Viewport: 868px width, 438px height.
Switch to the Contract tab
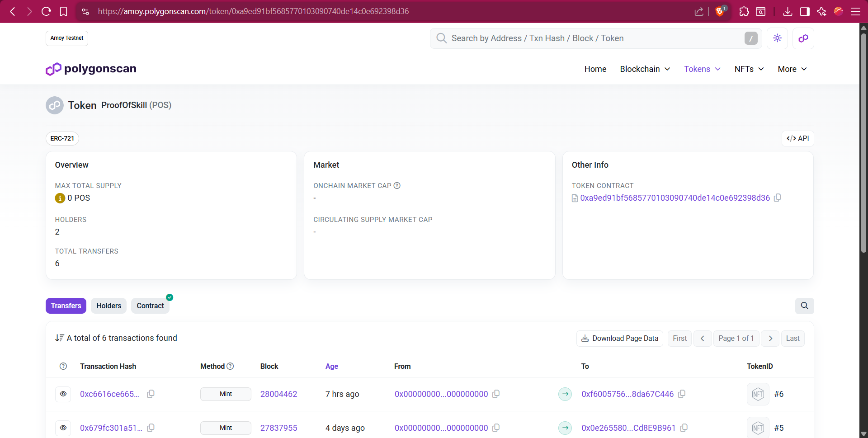(151, 306)
